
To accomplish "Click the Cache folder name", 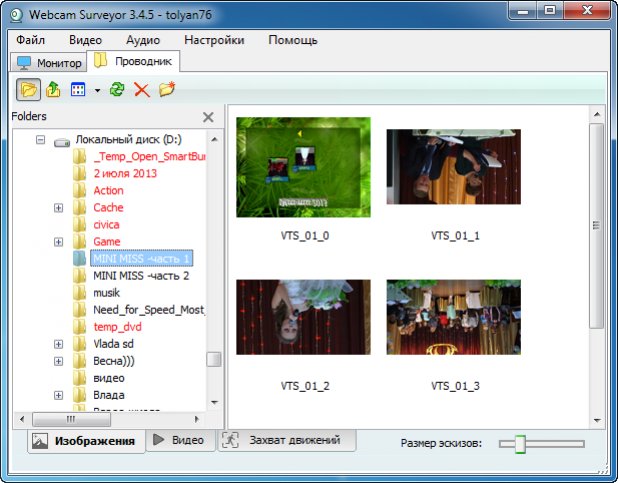I will [108, 208].
